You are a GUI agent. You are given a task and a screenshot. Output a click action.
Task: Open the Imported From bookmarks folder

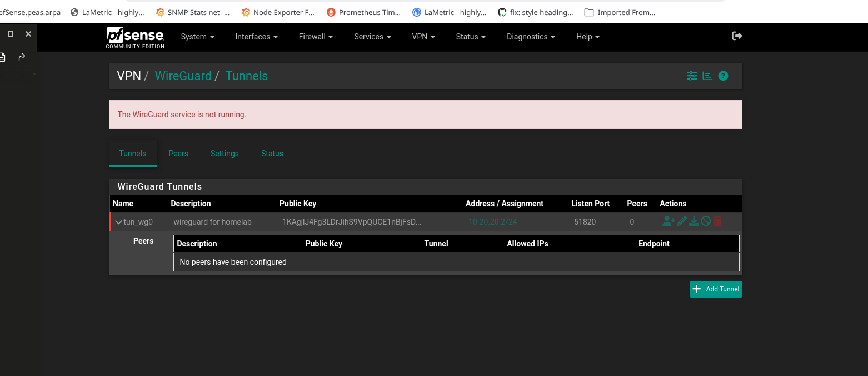[620, 12]
